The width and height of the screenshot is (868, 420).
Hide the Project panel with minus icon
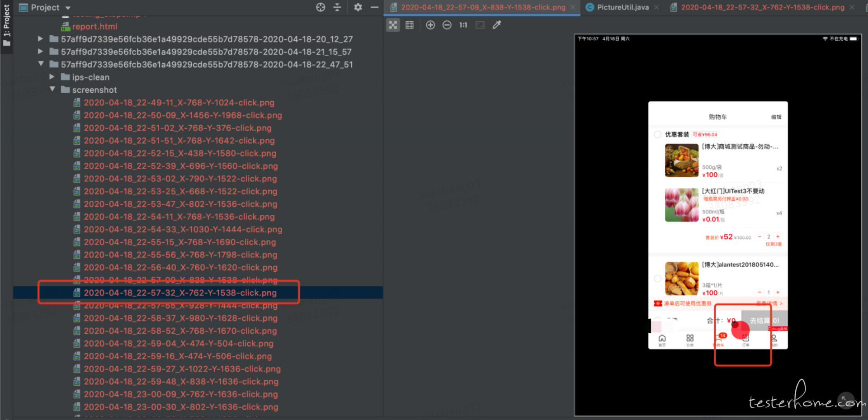(374, 7)
